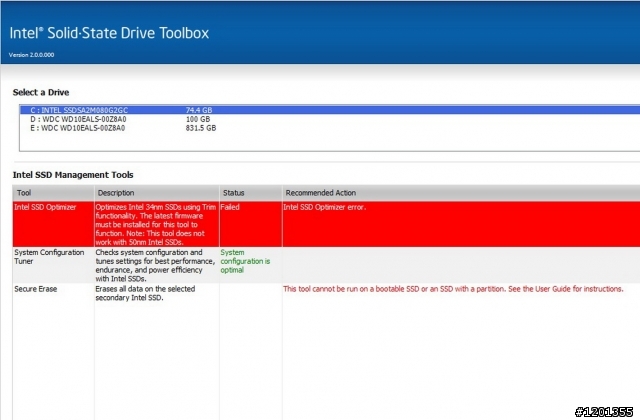Select the System Configuration Tuner tool
Image resolution: width=640 pixels, height=420 pixels.
(x=49, y=257)
